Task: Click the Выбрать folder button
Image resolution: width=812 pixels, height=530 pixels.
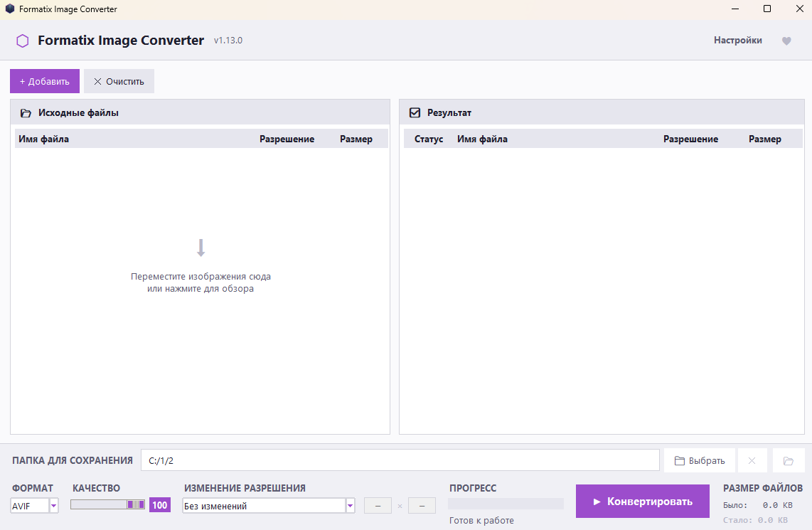Action: coord(699,460)
